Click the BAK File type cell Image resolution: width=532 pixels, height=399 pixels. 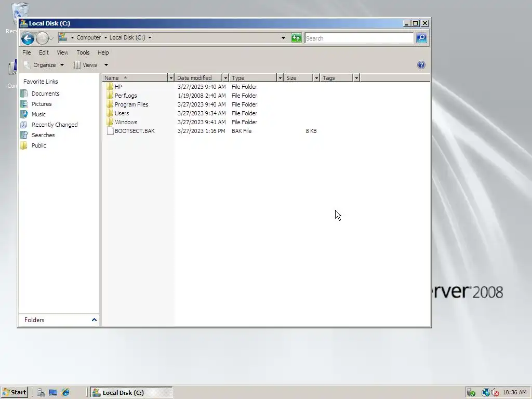pos(242,131)
